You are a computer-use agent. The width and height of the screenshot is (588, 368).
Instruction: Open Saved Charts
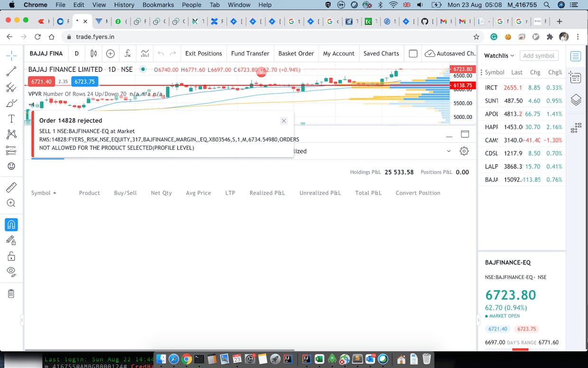coord(381,54)
